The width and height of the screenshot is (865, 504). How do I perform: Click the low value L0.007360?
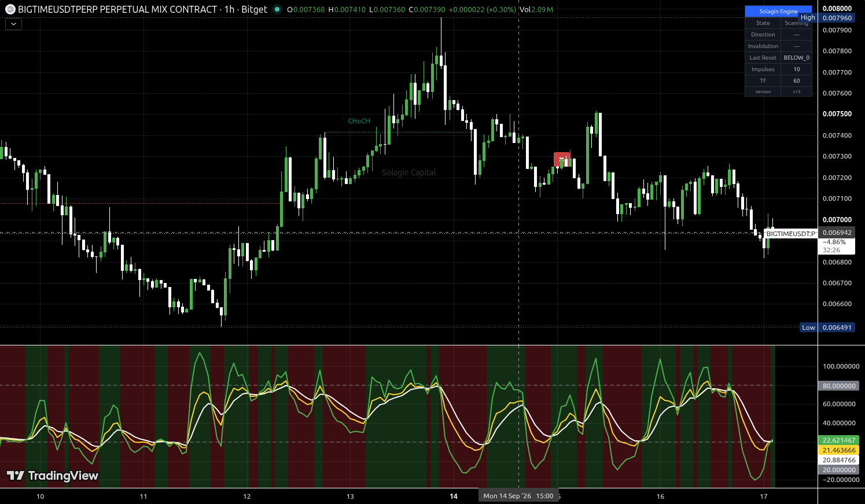click(387, 10)
